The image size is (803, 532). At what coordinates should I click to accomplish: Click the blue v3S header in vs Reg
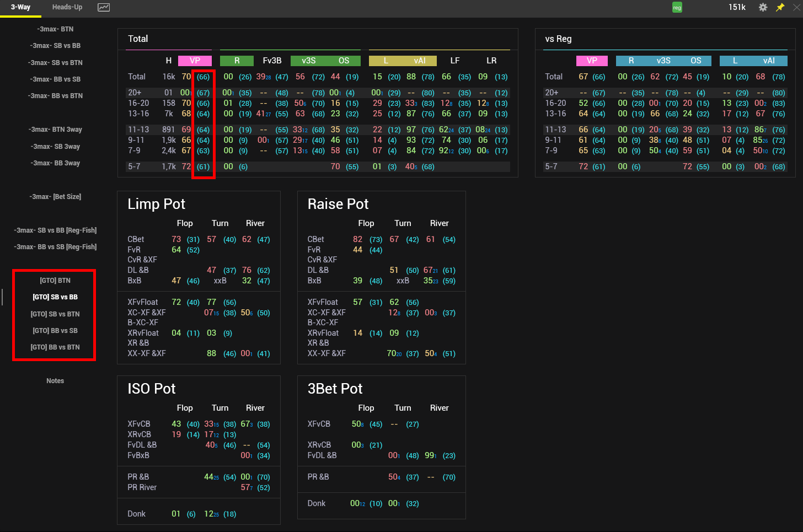tap(663, 61)
